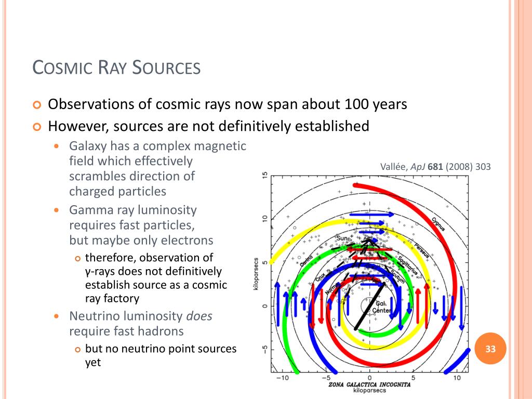Click the "ZONA GALACTICA INCOGNITA" caption
The width and height of the screenshot is (532, 399).
369,384
